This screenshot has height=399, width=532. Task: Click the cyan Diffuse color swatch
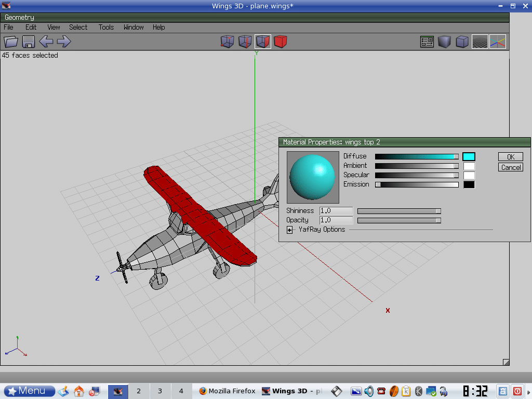pos(469,156)
